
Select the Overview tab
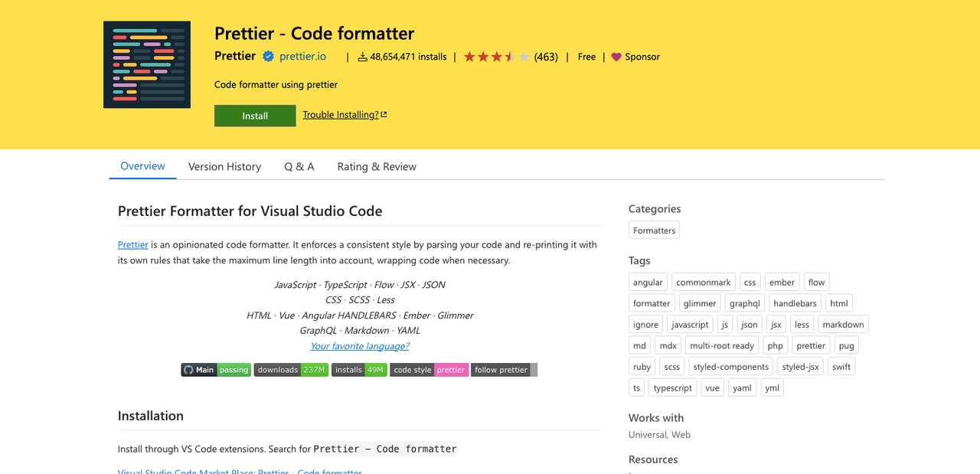142,166
